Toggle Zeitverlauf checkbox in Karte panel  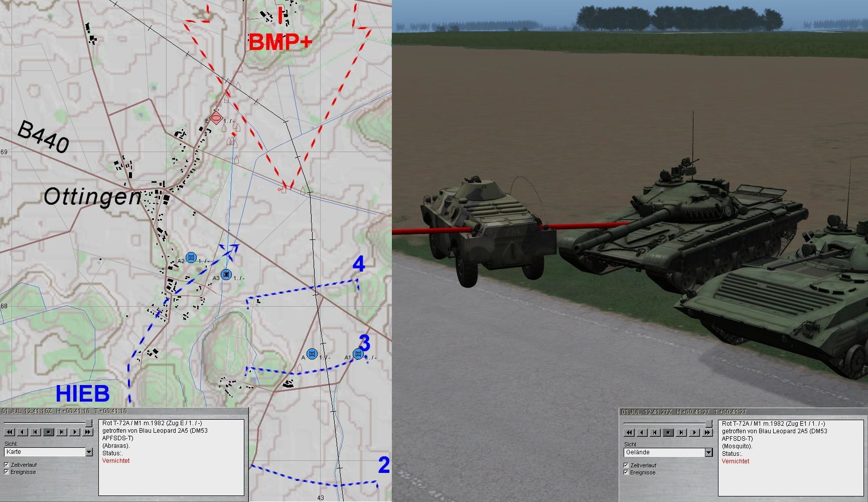[x=7, y=465]
